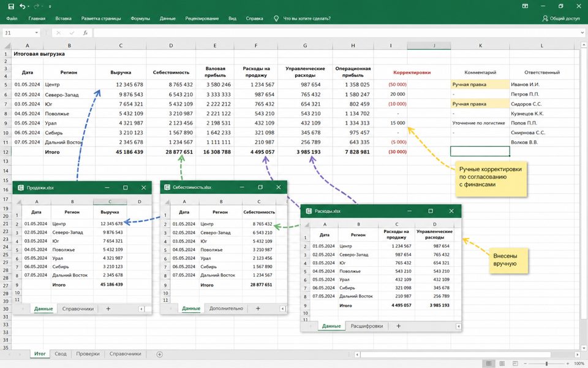Click the Save icon in the title bar
Screen dimensions: 588x368
(x=11, y=6)
